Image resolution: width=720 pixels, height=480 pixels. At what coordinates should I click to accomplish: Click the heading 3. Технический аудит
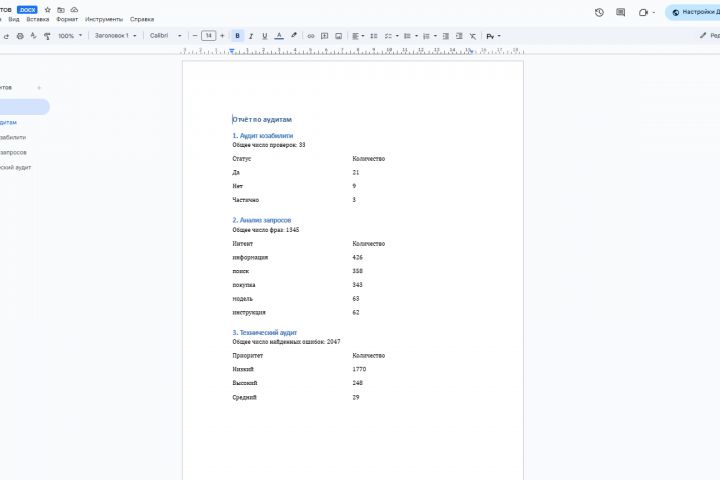[x=264, y=332]
